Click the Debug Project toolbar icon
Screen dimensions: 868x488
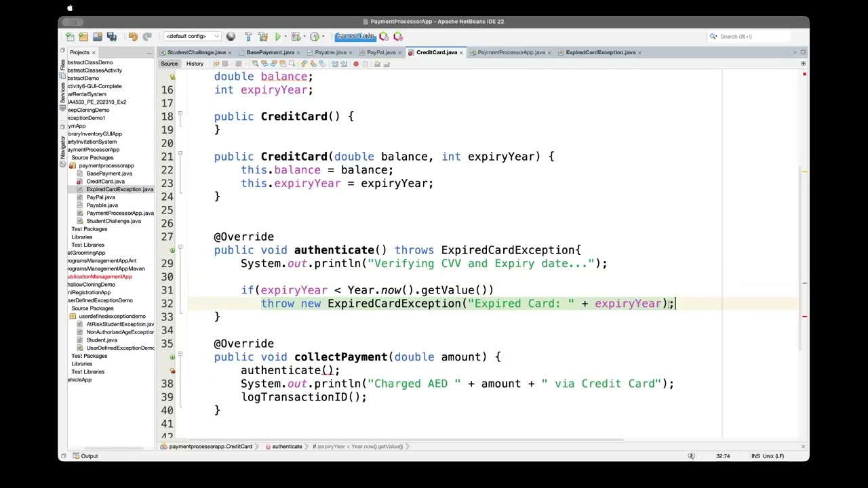click(296, 37)
